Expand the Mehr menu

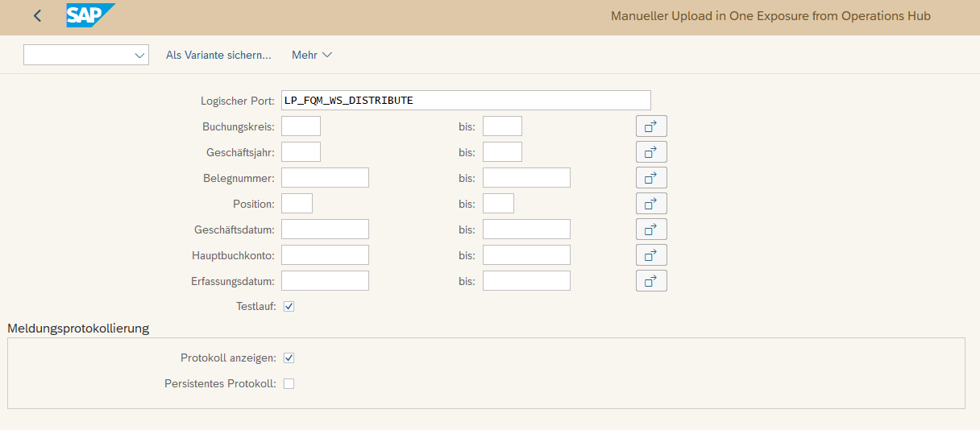click(x=312, y=55)
